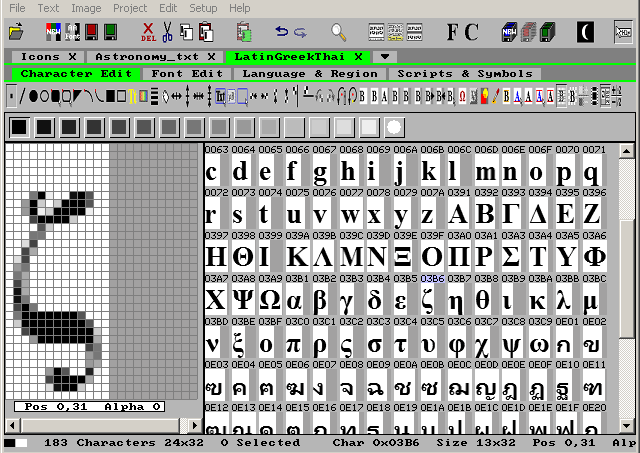Paste using the clipboard icon
The width and height of the screenshot is (640, 453).
click(206, 32)
